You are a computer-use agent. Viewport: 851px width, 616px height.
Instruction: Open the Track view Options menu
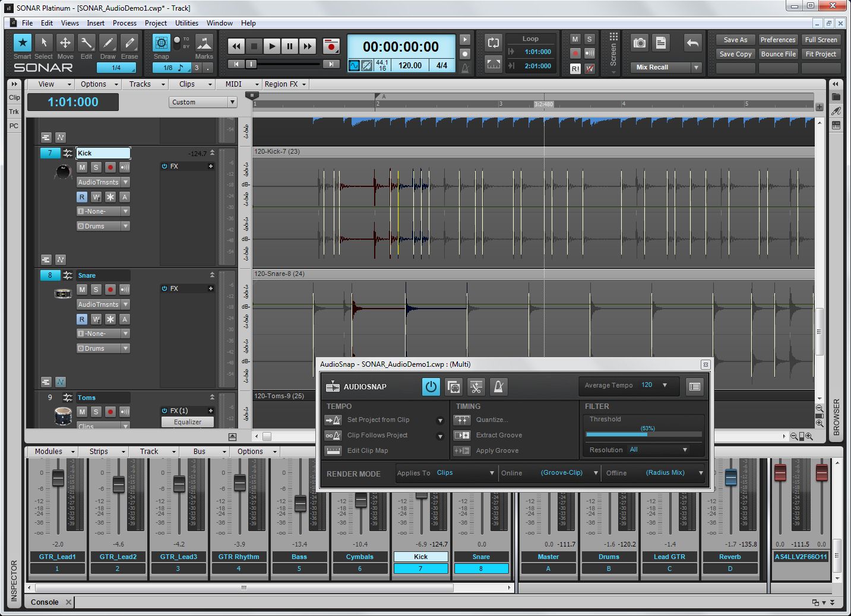[99, 84]
